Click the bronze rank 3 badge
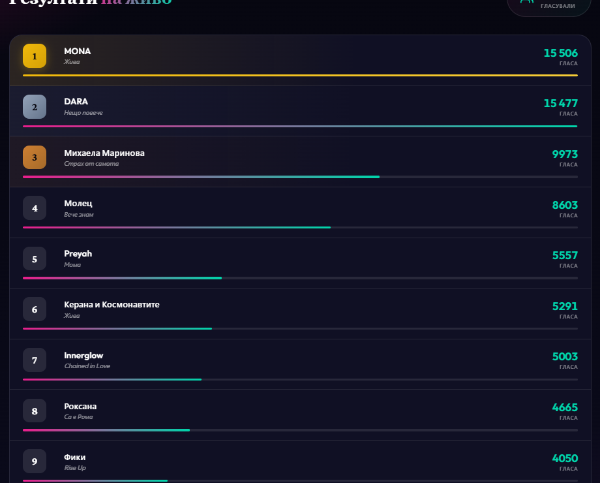Viewport: 600px width, 483px height. [x=35, y=157]
